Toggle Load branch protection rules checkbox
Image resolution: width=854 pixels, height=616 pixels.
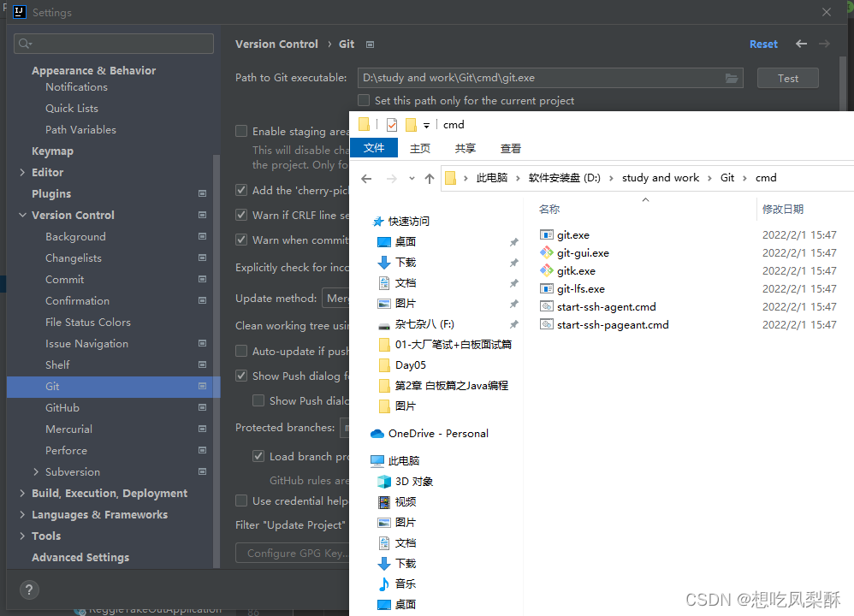[258, 456]
